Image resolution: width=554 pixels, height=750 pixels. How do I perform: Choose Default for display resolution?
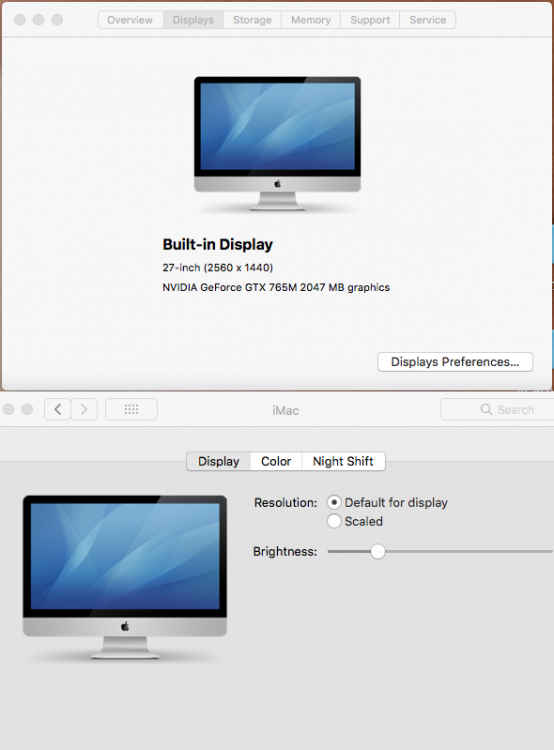coord(334,503)
